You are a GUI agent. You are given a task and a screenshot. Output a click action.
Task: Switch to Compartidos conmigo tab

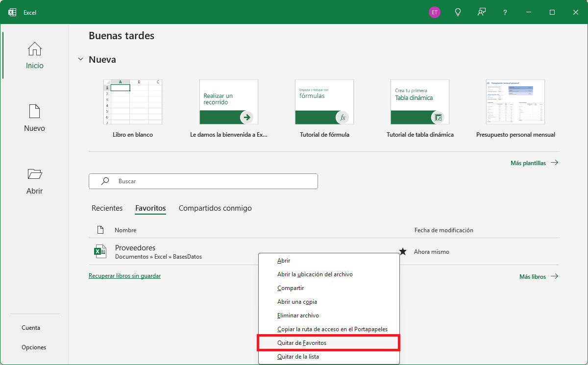(215, 208)
